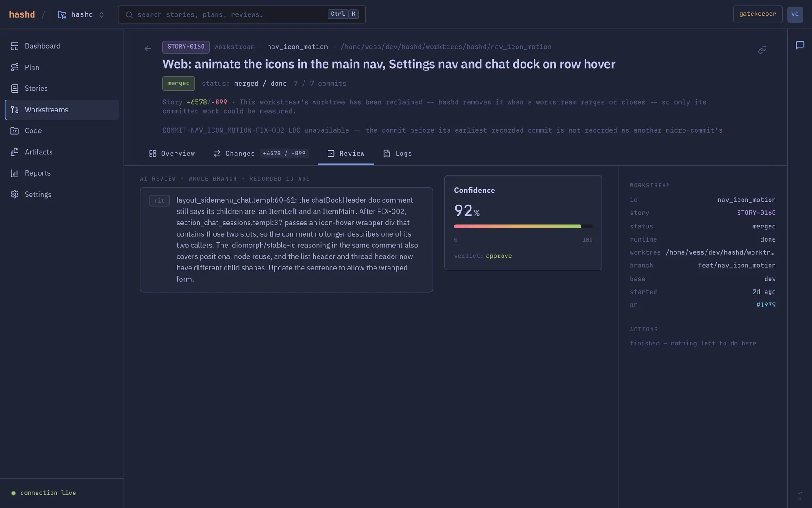Select the Review tab

tap(346, 154)
